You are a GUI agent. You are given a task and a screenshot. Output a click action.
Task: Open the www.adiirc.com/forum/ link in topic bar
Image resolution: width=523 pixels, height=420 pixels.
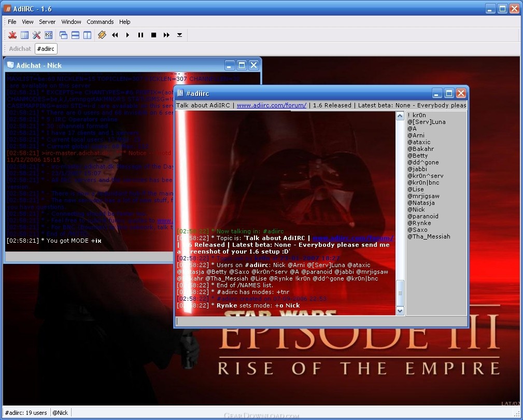point(272,105)
